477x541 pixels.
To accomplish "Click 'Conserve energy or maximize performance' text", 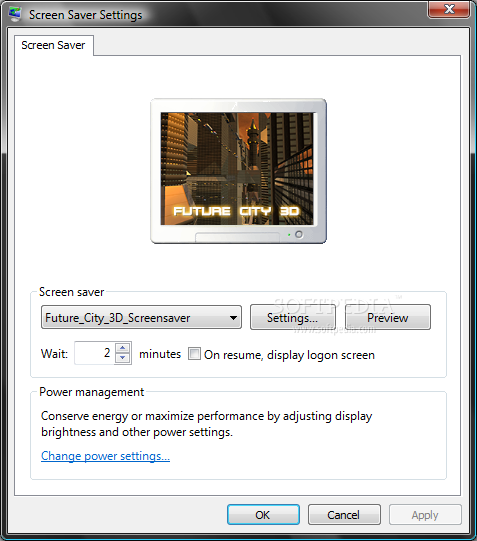I will [x=207, y=424].
